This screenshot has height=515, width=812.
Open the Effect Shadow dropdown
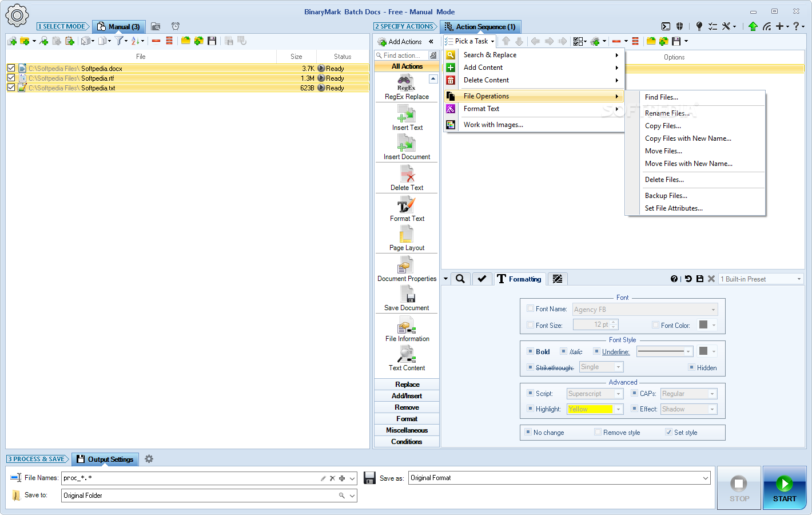pyautogui.click(x=688, y=409)
